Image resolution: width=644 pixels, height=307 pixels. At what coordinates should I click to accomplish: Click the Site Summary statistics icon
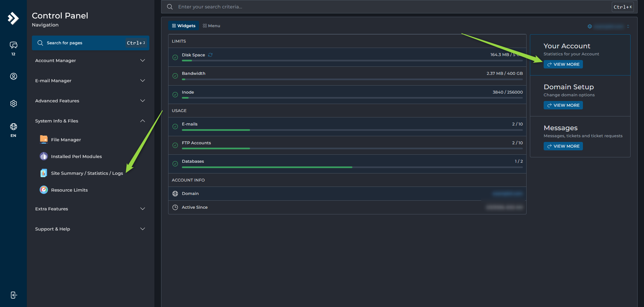(44, 173)
